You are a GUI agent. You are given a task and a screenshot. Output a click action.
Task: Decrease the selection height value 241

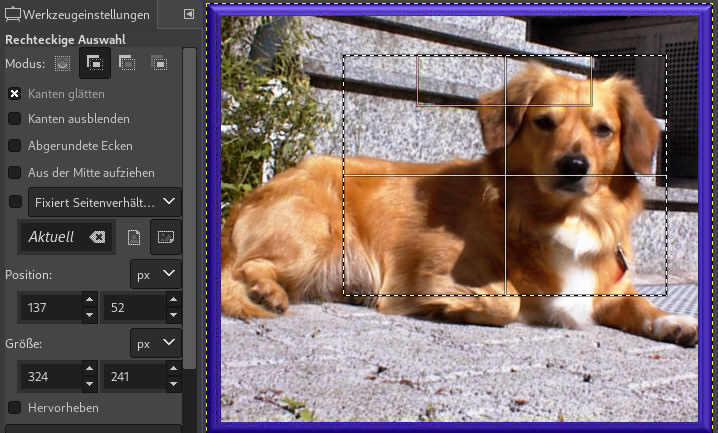pos(174,384)
